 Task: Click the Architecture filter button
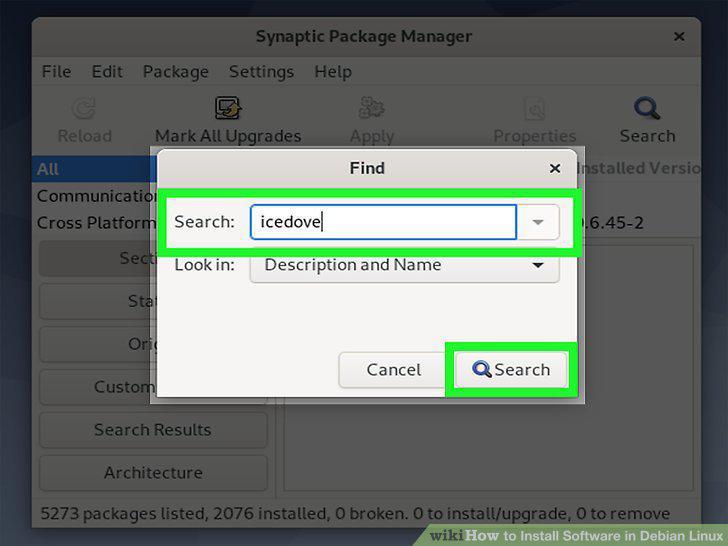pyautogui.click(x=153, y=473)
